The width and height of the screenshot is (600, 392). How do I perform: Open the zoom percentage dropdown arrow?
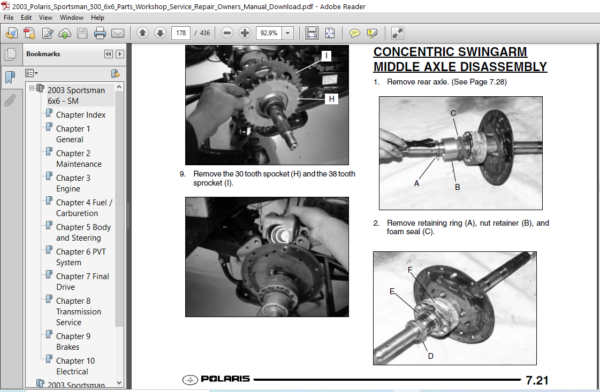[288, 33]
